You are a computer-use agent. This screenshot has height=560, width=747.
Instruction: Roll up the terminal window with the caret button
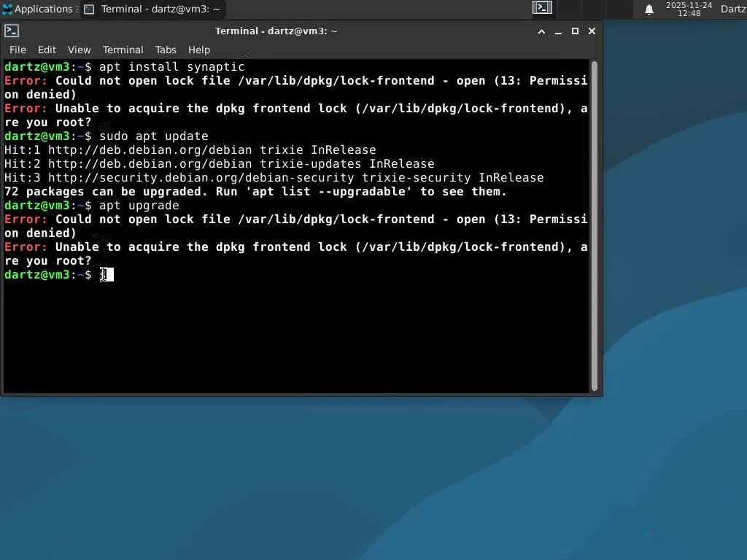[x=542, y=31]
